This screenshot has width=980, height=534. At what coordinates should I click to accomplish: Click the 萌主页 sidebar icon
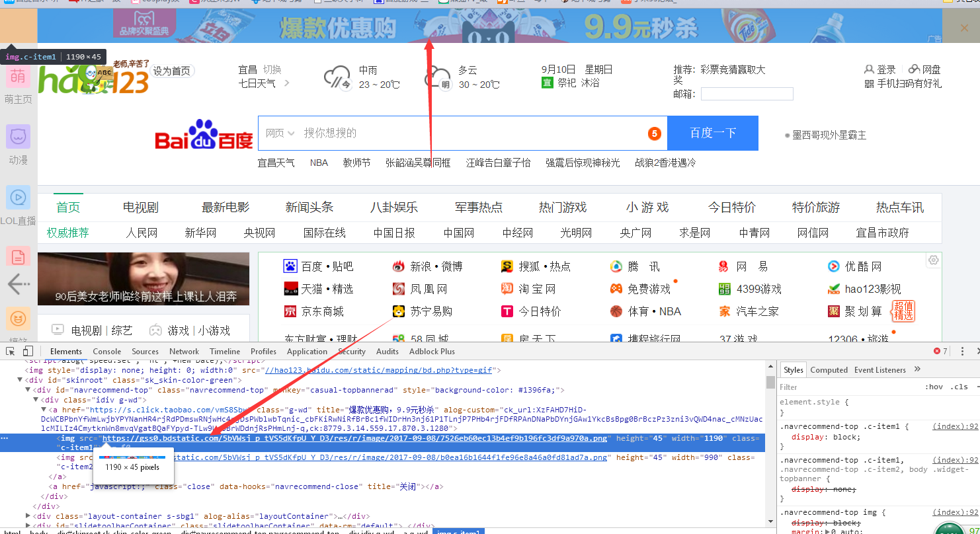tap(18, 77)
